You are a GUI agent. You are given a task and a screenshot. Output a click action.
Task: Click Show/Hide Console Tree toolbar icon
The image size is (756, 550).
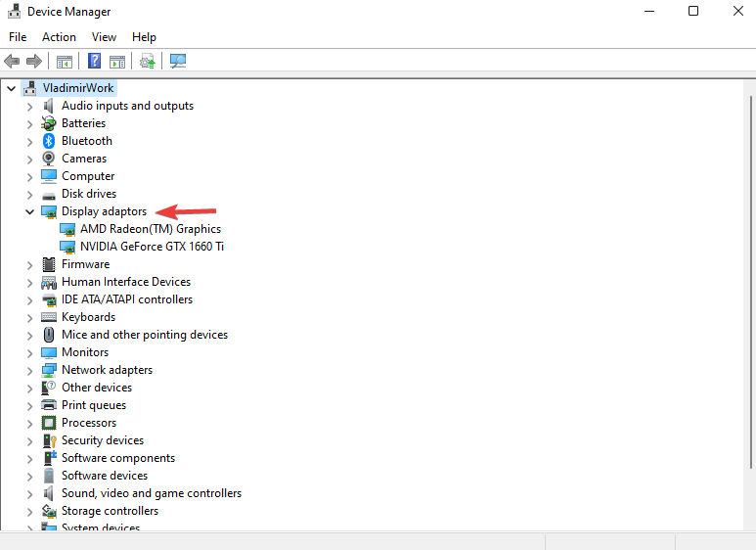(65, 62)
